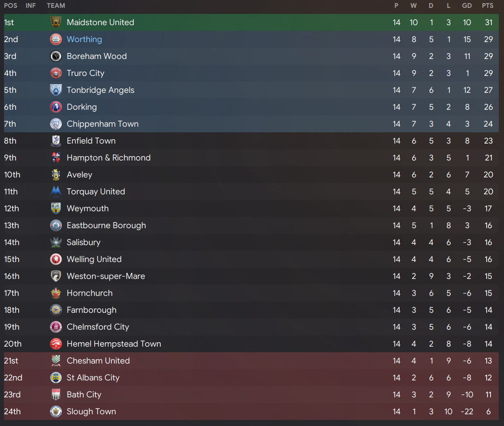504x426 pixels.
Task: Click the Torquay United blue logo
Action: [x=56, y=191]
